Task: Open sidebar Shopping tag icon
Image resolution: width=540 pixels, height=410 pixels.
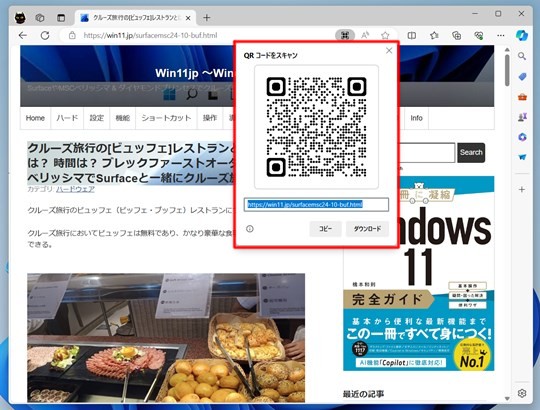Action: (522, 76)
